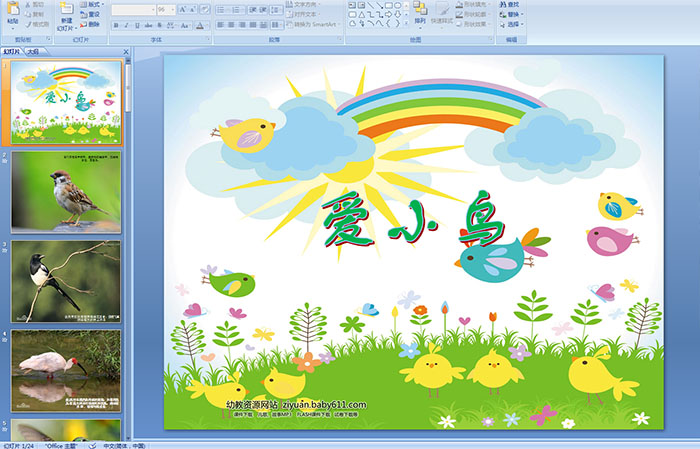700x449 pixels.
Task: Switch to the Outline tab in side panel
Action: click(x=34, y=49)
